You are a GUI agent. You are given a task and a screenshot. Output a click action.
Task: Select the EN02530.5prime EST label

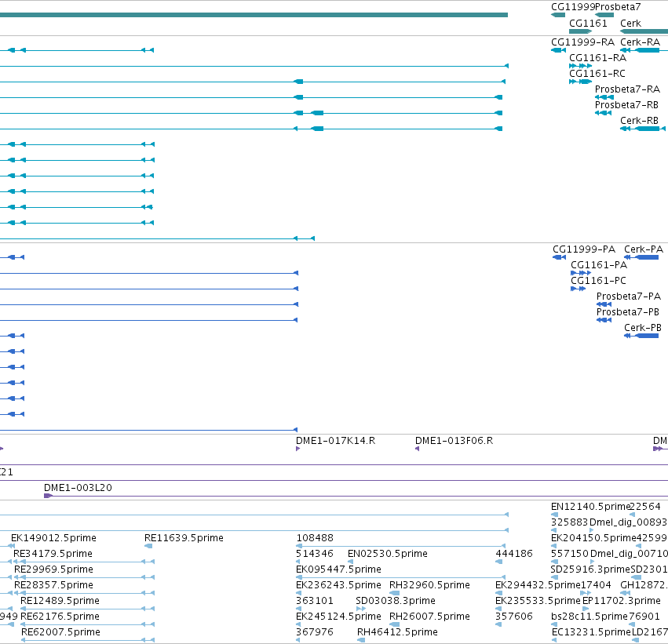(x=388, y=554)
